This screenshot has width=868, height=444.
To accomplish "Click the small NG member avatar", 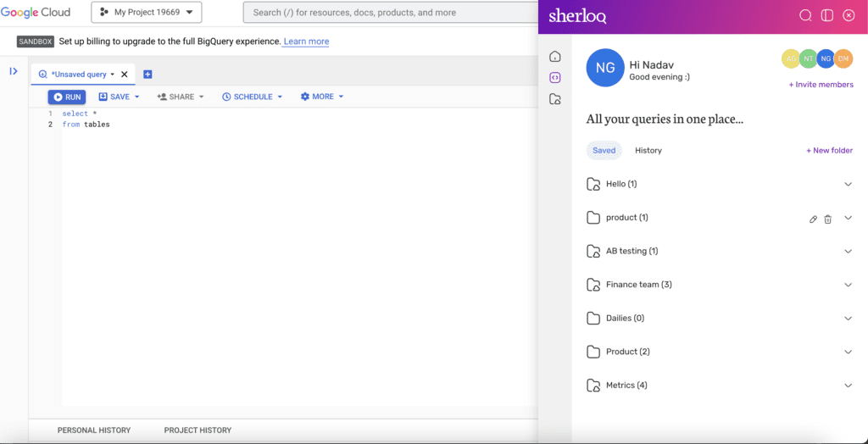I will pos(826,58).
